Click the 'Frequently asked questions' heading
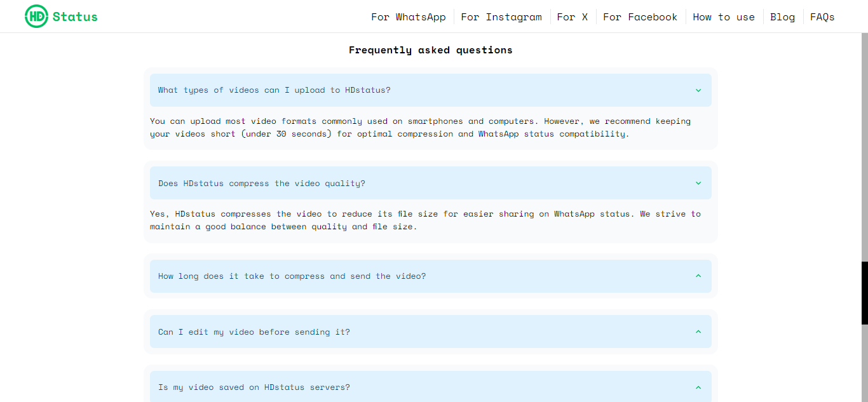This screenshot has height=402, width=868. pos(431,50)
